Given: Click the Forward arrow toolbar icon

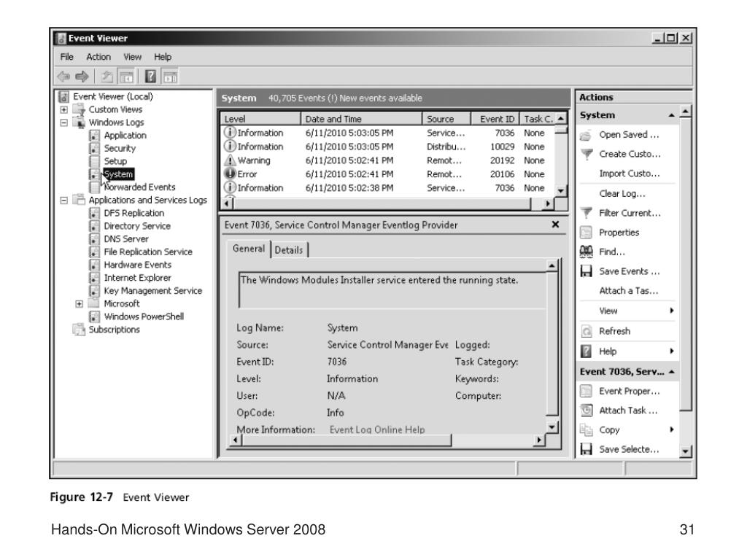Looking at the screenshot, I should 82,76.
